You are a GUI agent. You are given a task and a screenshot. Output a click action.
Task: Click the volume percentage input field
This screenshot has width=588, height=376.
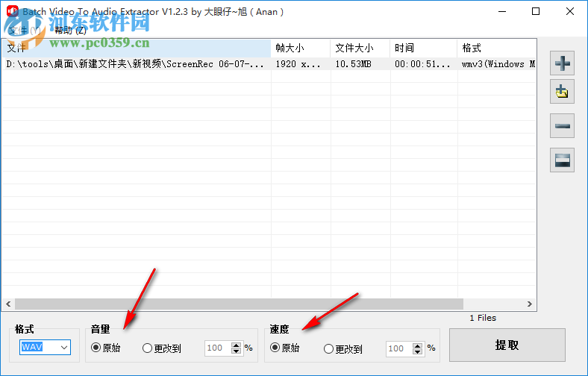pos(218,348)
